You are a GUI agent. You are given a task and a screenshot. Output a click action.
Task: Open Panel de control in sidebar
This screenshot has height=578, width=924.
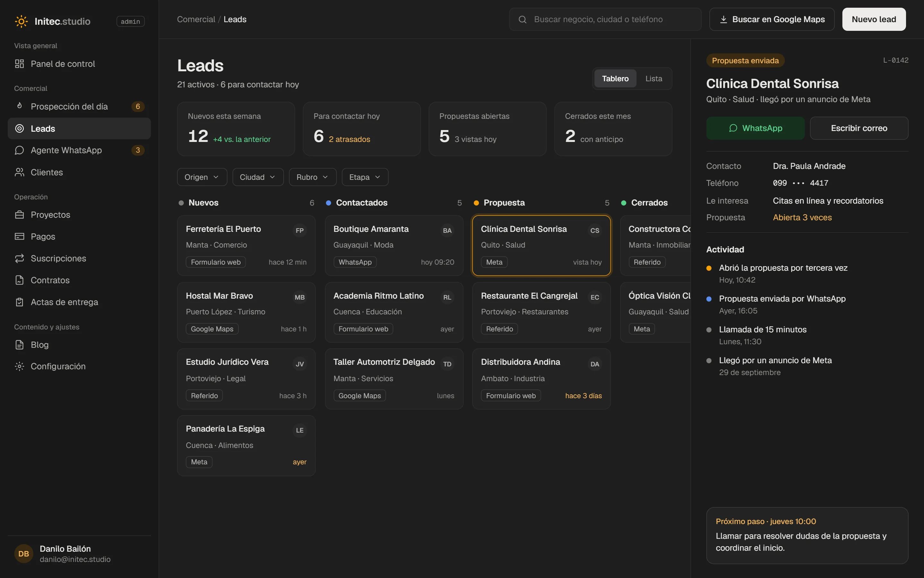pos(79,64)
